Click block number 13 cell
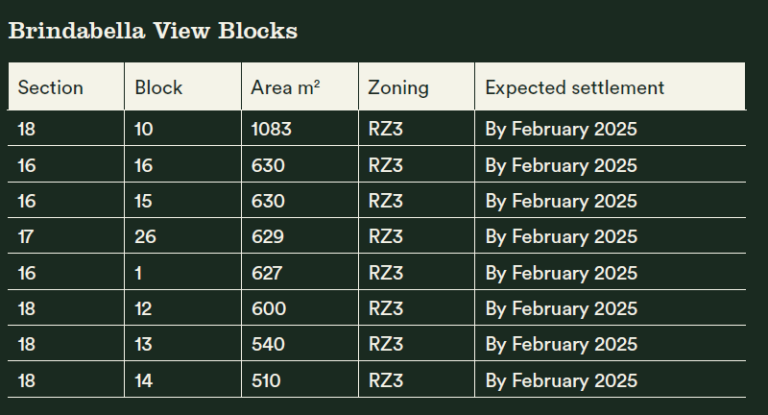The width and height of the screenshot is (768, 415). 146,345
